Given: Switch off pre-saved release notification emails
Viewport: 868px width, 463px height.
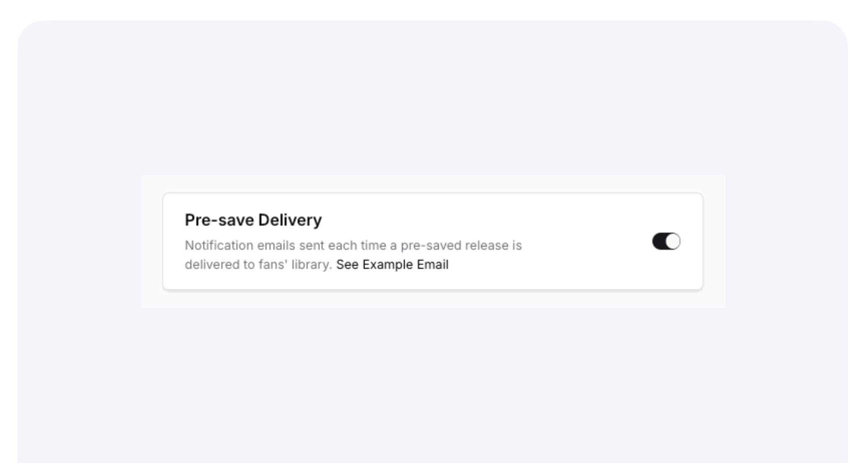Looking at the screenshot, I should pos(666,241).
